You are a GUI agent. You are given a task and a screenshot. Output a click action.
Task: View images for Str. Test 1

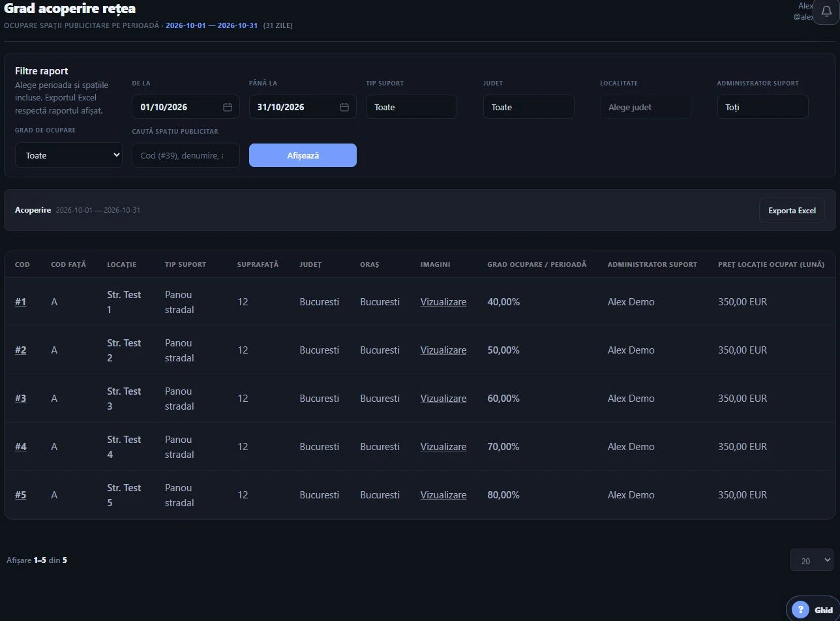443,302
